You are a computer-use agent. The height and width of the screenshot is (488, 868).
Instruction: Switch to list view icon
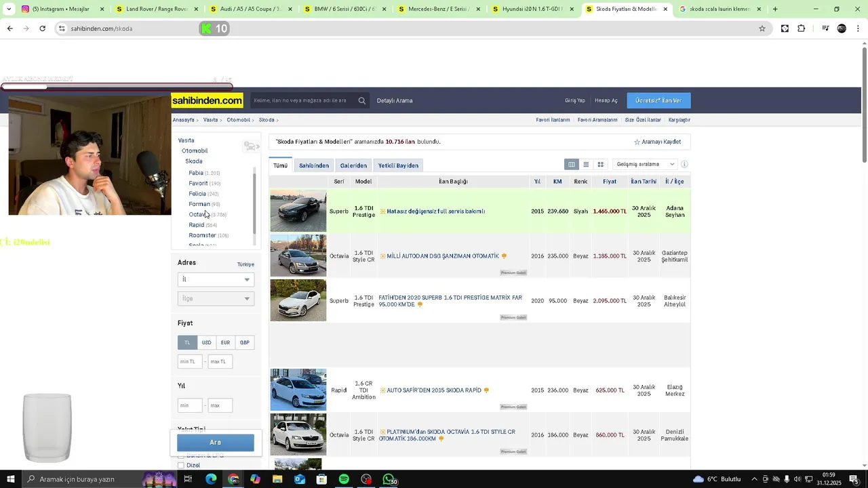tap(586, 164)
